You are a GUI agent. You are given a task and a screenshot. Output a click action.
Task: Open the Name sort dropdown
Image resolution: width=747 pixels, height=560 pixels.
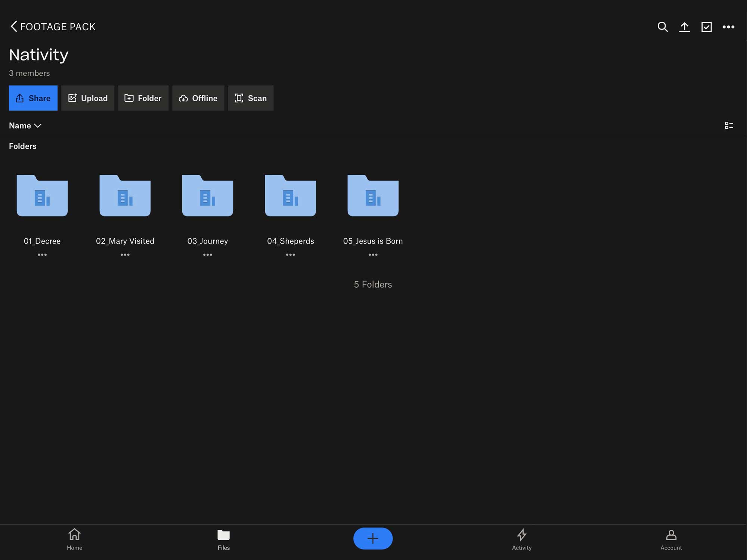(x=25, y=126)
